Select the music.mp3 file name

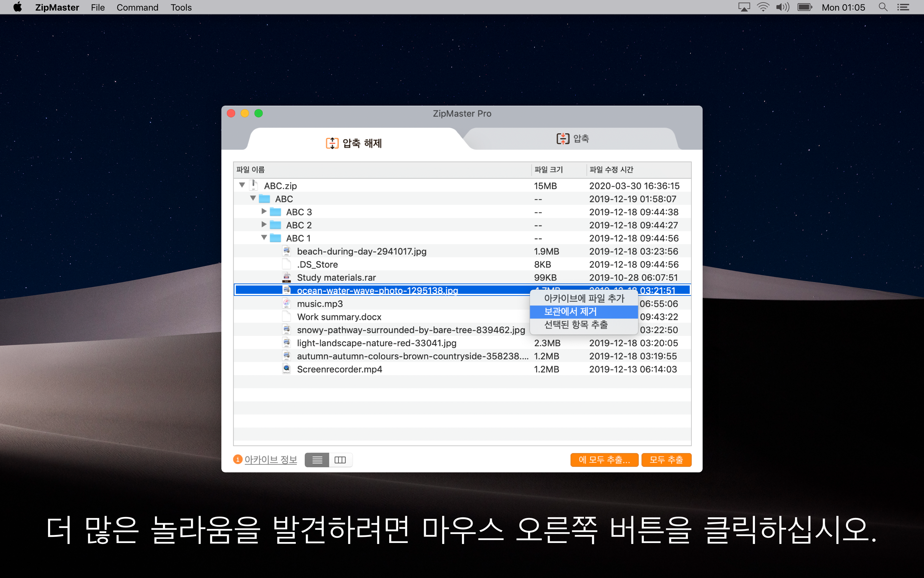(320, 303)
